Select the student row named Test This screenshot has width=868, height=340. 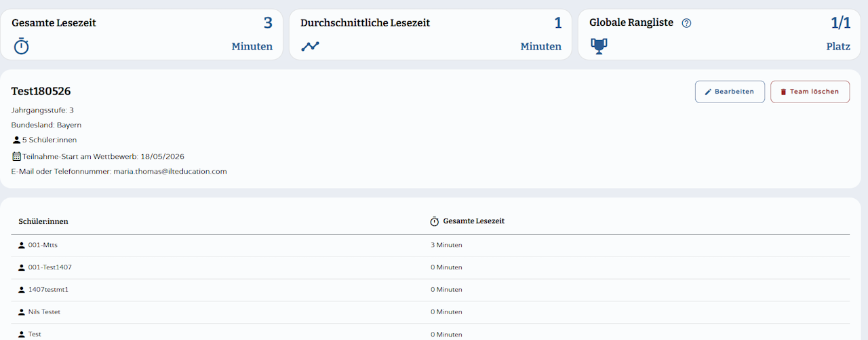pyautogui.click(x=431, y=332)
